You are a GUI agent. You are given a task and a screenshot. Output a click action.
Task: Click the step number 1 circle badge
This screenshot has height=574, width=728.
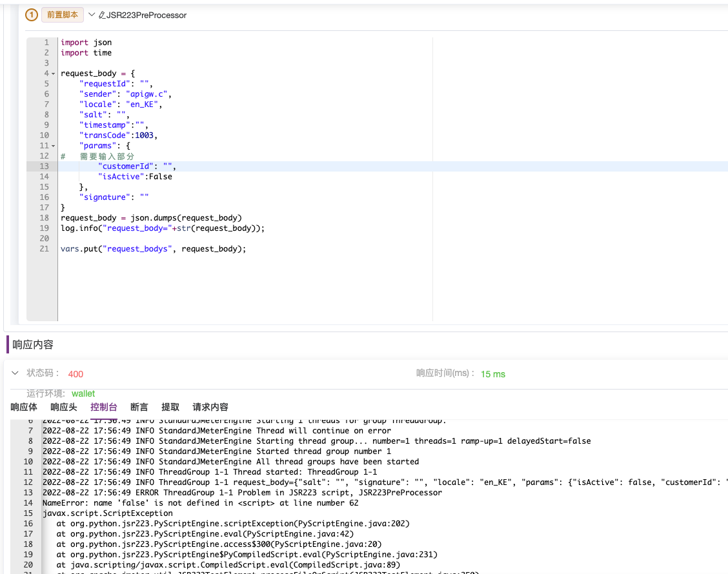coord(32,15)
